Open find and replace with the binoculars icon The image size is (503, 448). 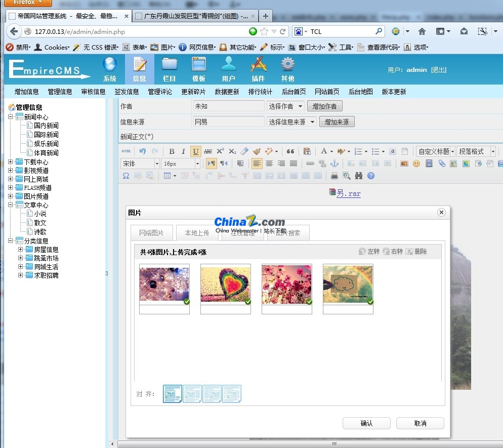point(359,176)
